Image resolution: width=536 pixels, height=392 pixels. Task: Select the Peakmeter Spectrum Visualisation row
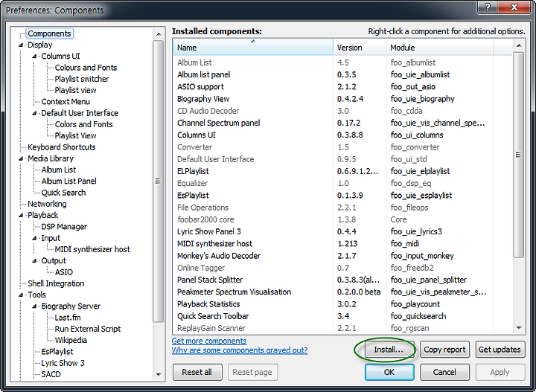coord(343,292)
